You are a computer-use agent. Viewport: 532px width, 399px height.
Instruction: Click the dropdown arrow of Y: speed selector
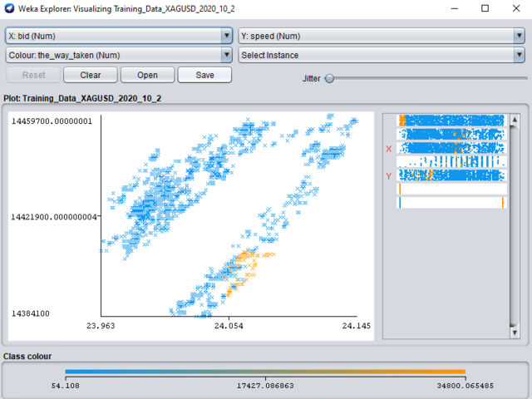tap(519, 36)
